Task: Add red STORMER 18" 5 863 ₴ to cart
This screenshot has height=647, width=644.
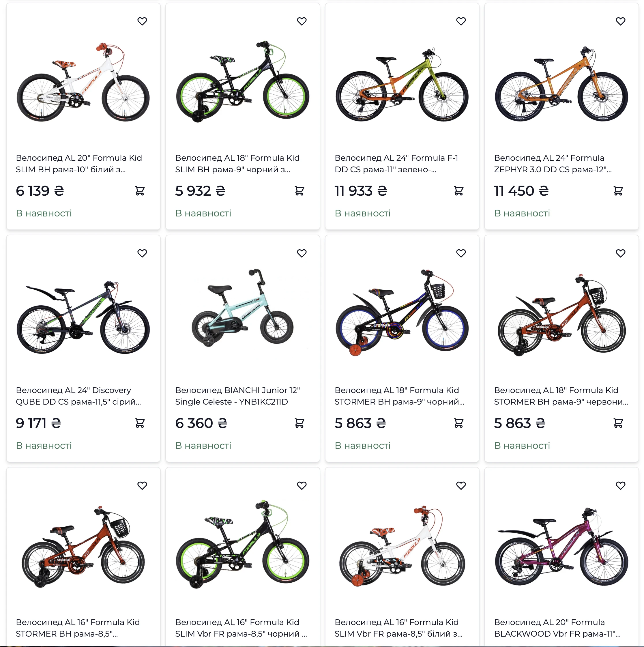Action: [618, 423]
